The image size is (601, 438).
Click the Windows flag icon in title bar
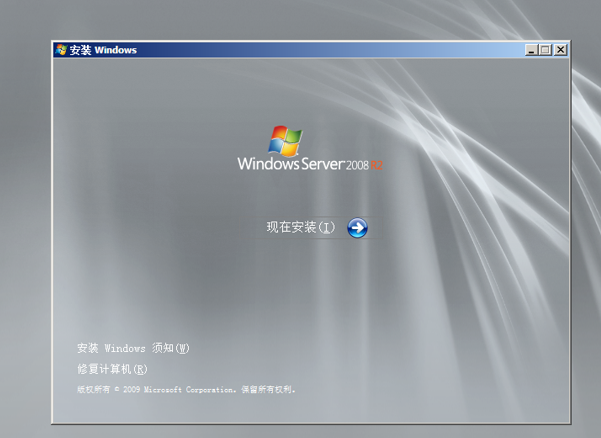pos(61,50)
